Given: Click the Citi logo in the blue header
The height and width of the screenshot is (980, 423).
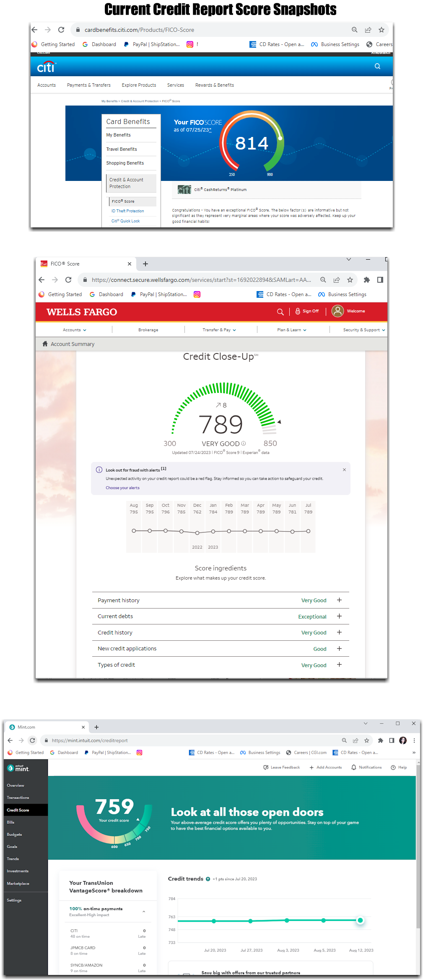Looking at the screenshot, I should [46, 67].
